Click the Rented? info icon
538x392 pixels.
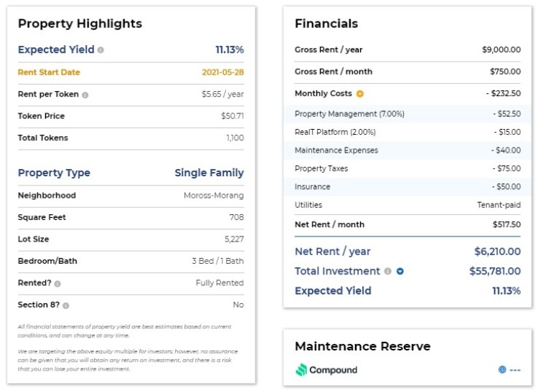pos(57,284)
